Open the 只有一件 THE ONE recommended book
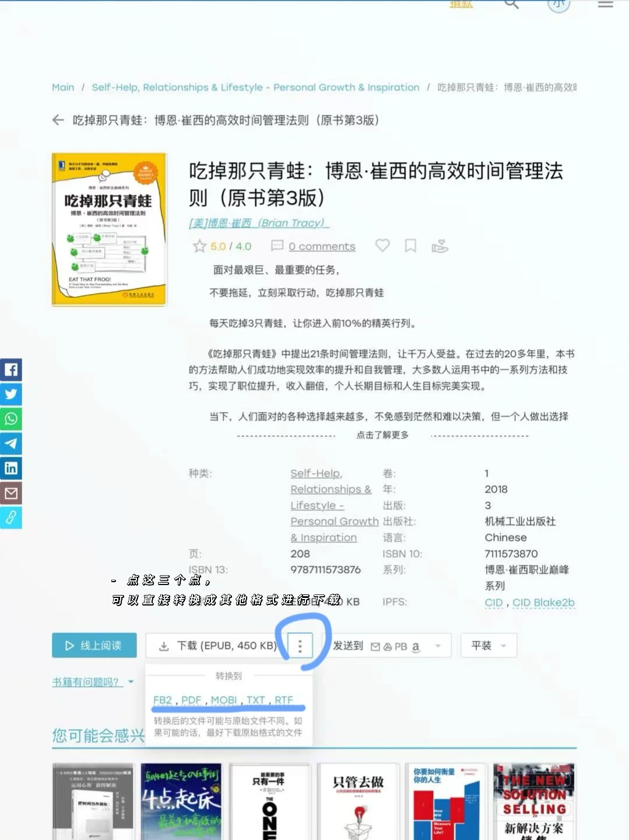The image size is (629, 840). pyautogui.click(x=269, y=801)
